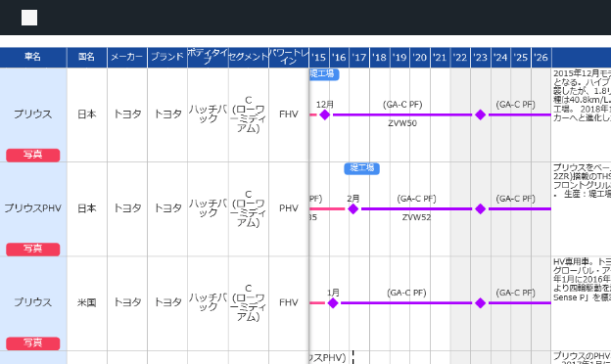Click the 2月 diamond marker on the プリウスPHV timeline
Screen dimensions: 611x364
[353, 209]
